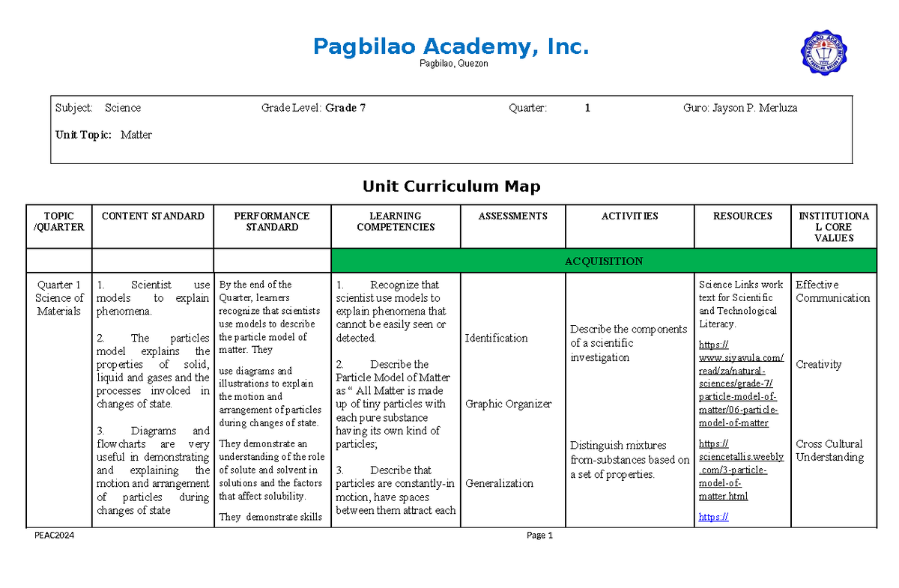899x588 pixels.
Task: Click the Quarter 1 Science of Materials cell
Action: click(58, 297)
